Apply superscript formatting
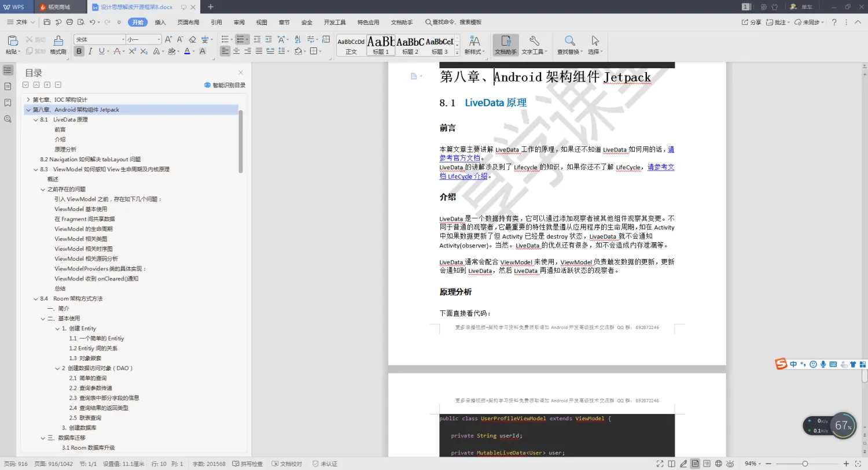The width and height of the screenshot is (868, 470). [133, 51]
